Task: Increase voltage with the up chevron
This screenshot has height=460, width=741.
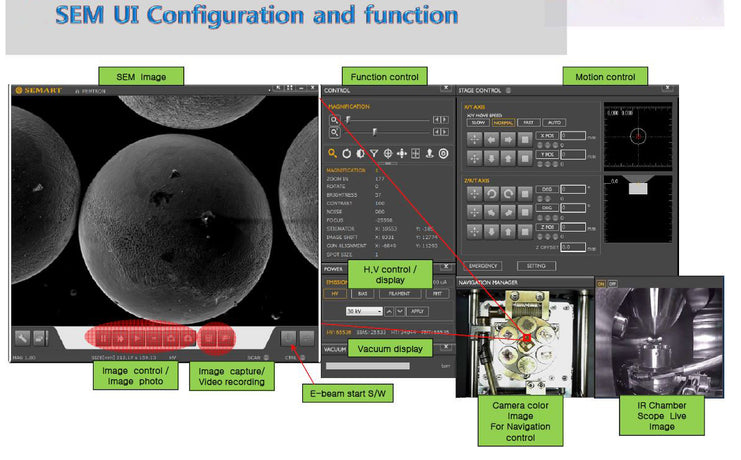Action: [388, 311]
